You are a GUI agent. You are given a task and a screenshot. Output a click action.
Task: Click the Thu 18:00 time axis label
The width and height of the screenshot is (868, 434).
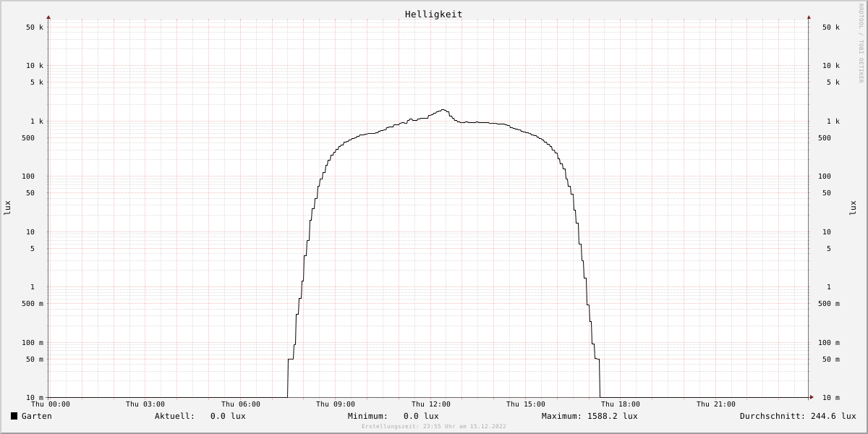pos(621,404)
